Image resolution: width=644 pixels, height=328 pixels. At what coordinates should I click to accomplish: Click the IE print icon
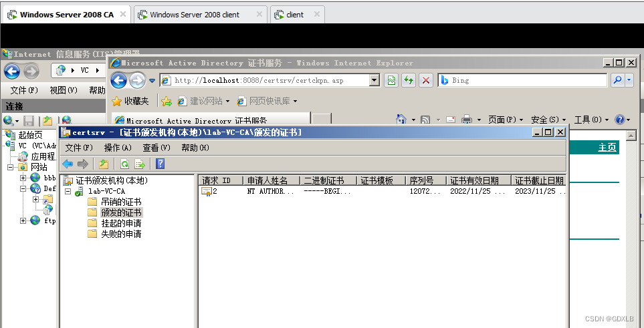467,120
